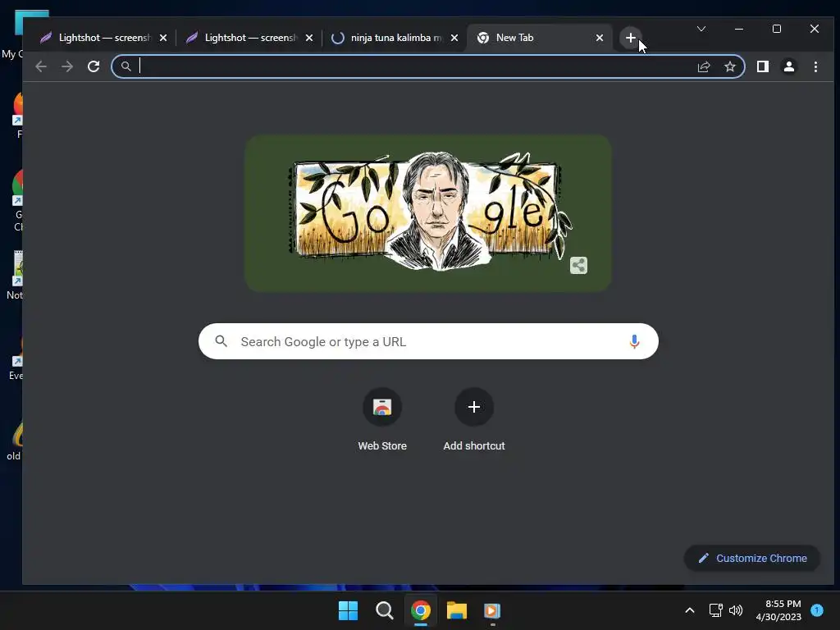Open the Windows Start menu

click(348, 610)
